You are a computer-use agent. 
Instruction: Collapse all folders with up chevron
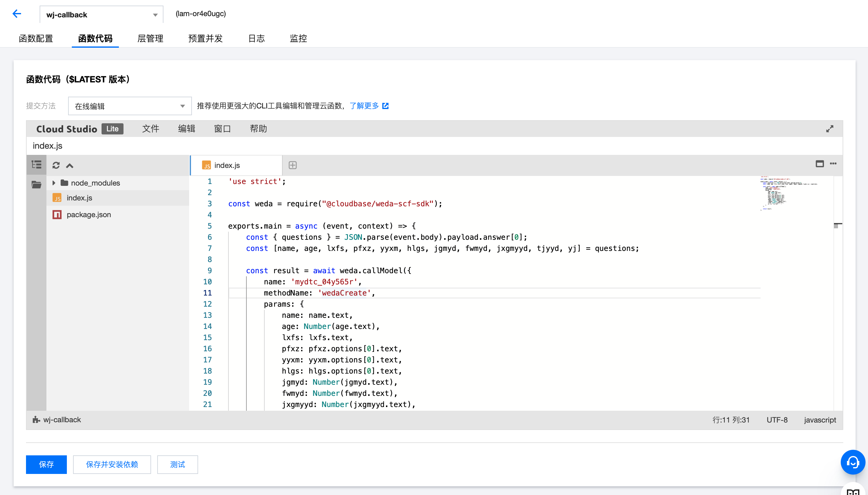click(x=70, y=165)
